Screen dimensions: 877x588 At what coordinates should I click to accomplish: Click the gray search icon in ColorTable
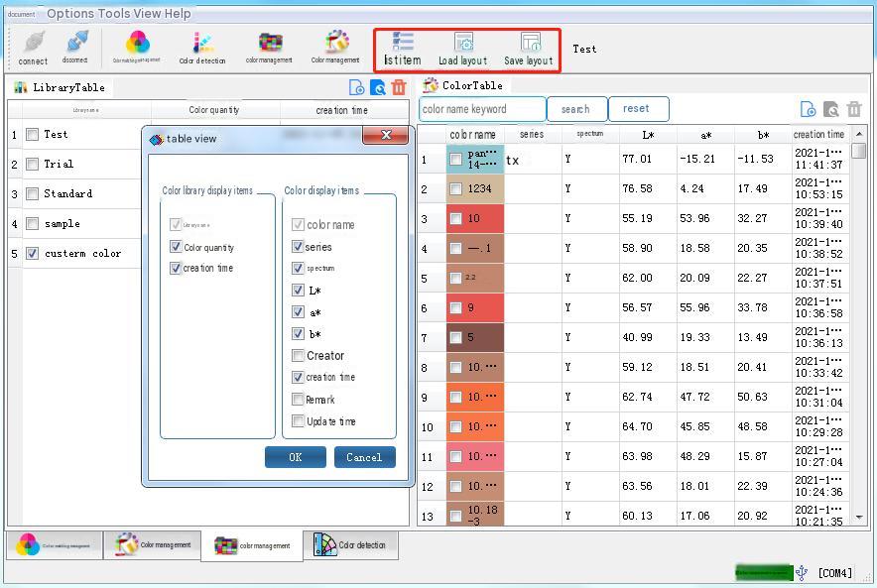pos(831,109)
